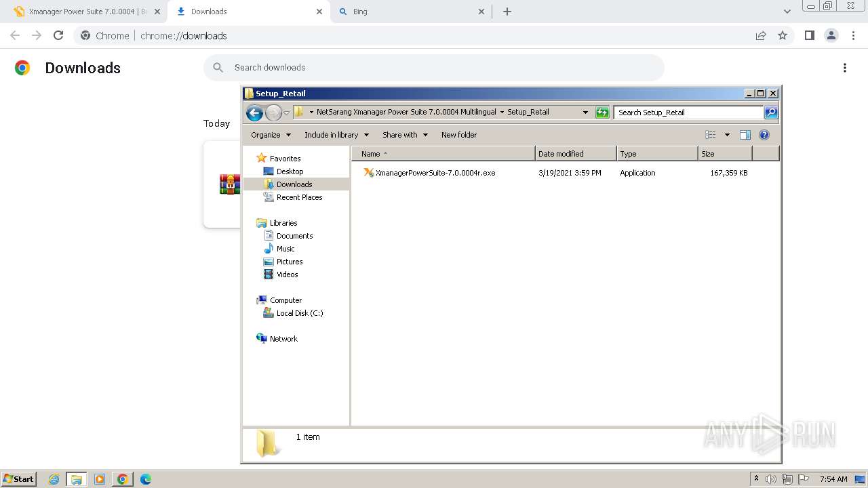The image size is (868, 488).
Task: Toggle Chrome's side panel icon
Action: point(809,35)
